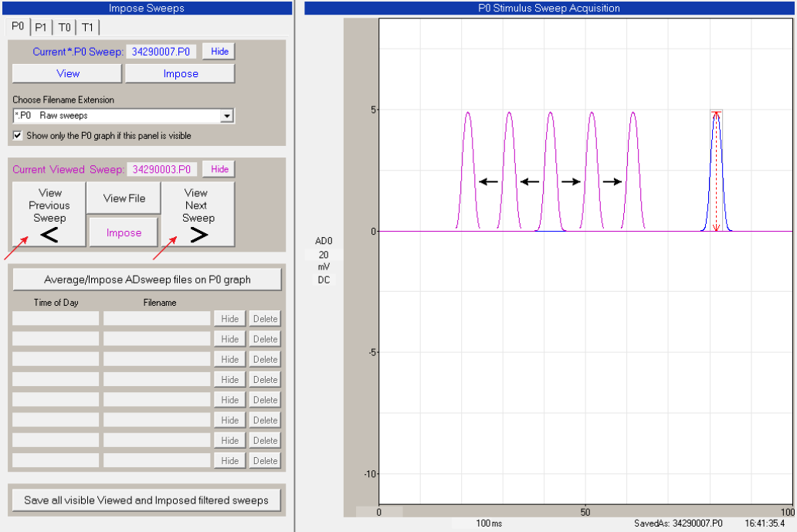Screen dimensions: 797x532
Task: Open View File button
Action: (124, 198)
